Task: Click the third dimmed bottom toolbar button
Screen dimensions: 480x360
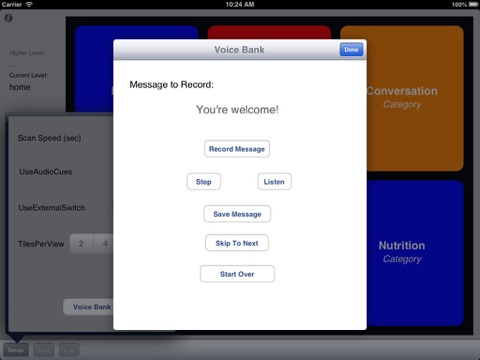Action: [x=69, y=350]
